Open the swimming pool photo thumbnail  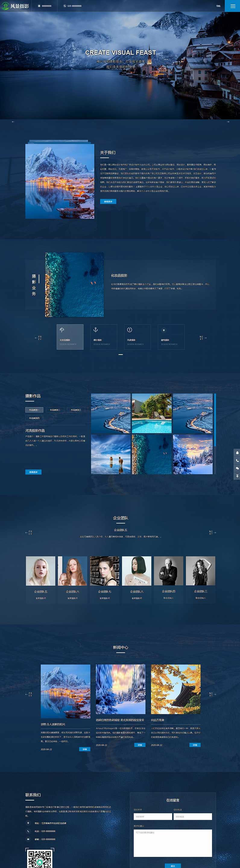click(151, 413)
